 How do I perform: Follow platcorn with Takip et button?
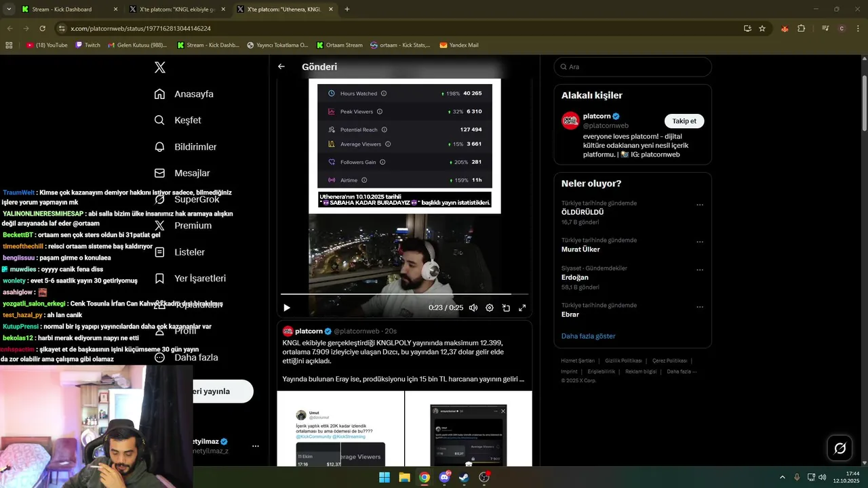684,121
